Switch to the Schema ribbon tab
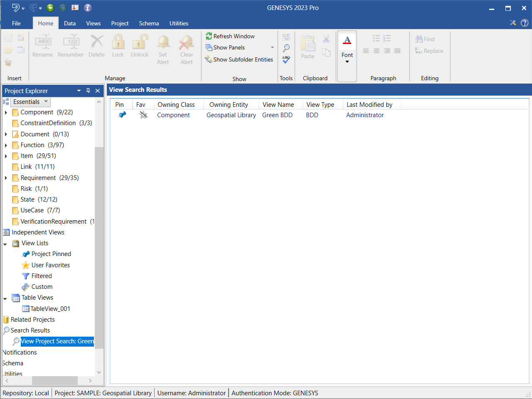This screenshot has width=532, height=399. point(149,23)
